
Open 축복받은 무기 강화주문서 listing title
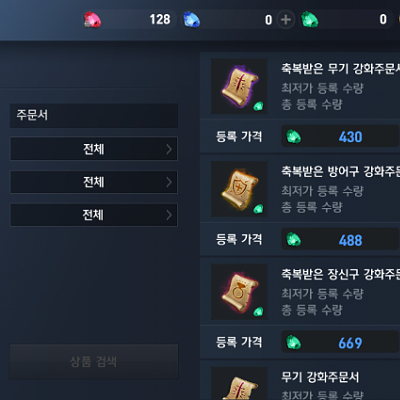click(340, 68)
